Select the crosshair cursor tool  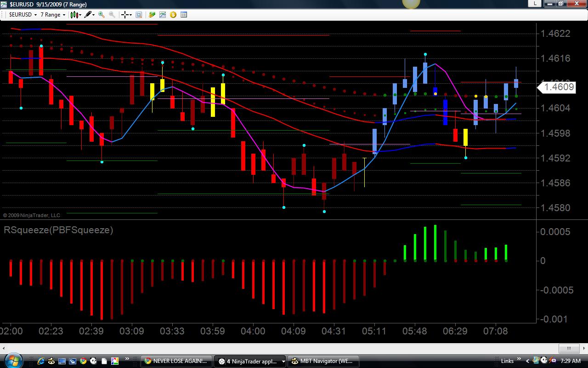point(124,15)
